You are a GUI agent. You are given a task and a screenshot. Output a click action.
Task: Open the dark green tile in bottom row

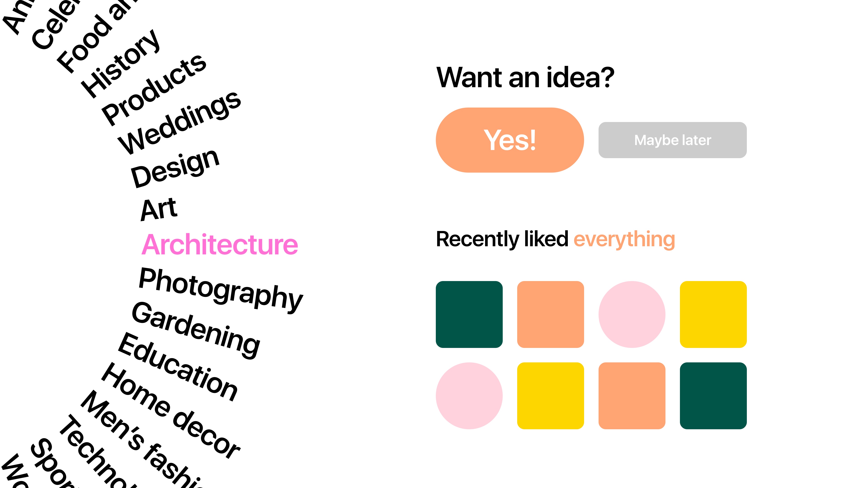click(713, 396)
